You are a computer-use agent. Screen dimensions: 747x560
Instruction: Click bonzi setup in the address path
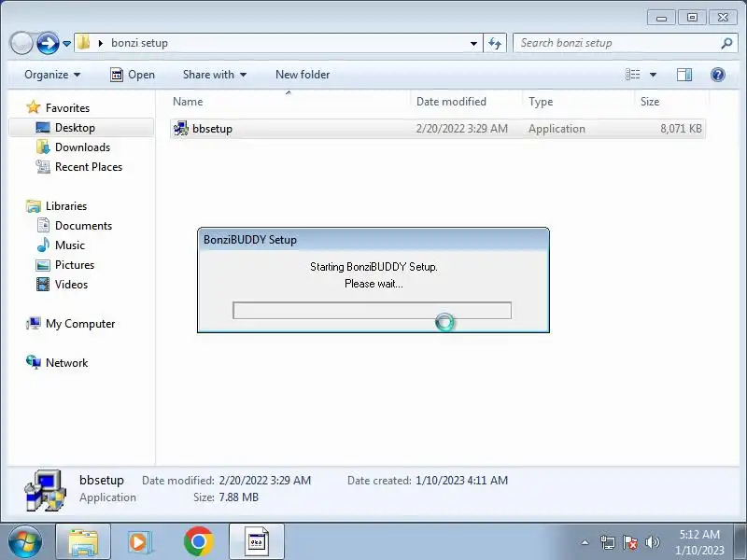tap(139, 43)
